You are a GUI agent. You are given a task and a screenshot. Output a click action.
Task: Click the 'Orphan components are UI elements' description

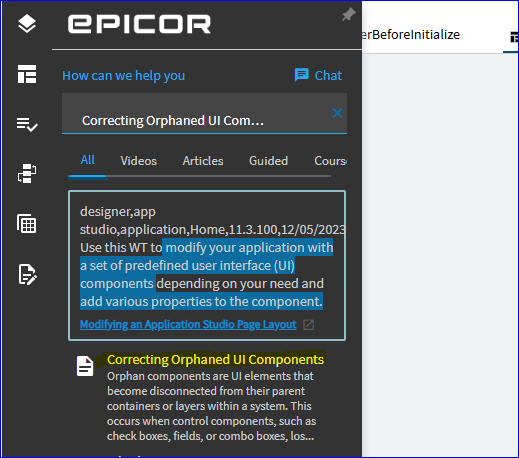211,406
